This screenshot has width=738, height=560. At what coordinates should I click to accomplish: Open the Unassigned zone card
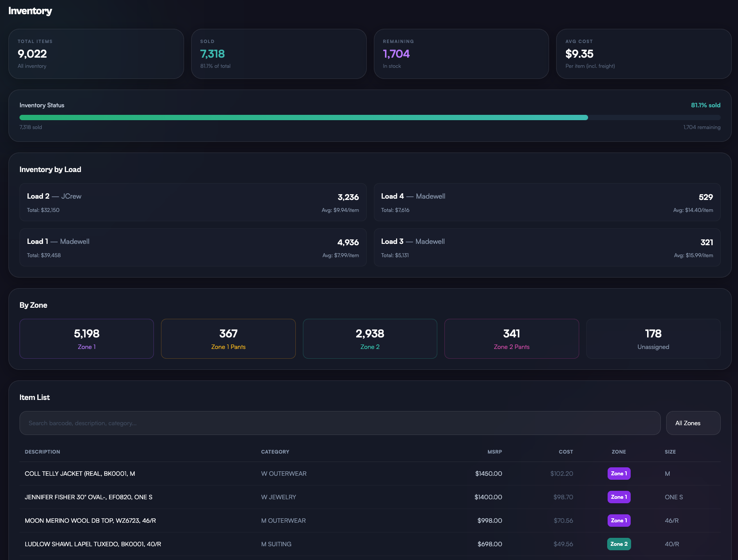click(653, 338)
